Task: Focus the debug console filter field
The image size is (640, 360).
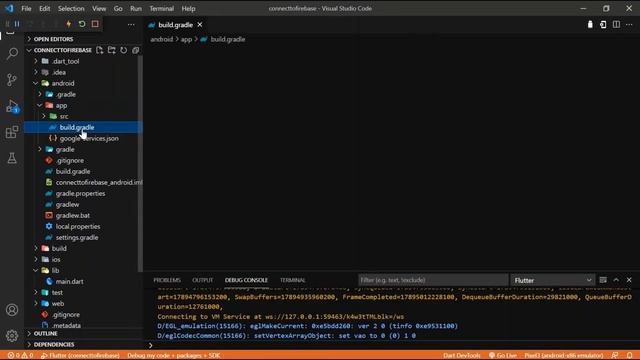Action: [x=433, y=280]
